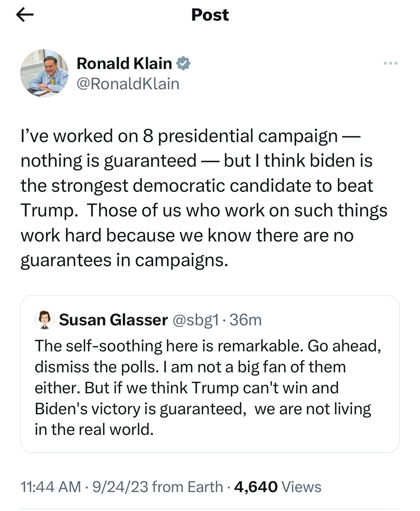Open quoted text starting "The self-soothing here"
Screen dimensions: 420x511
pos(208,346)
